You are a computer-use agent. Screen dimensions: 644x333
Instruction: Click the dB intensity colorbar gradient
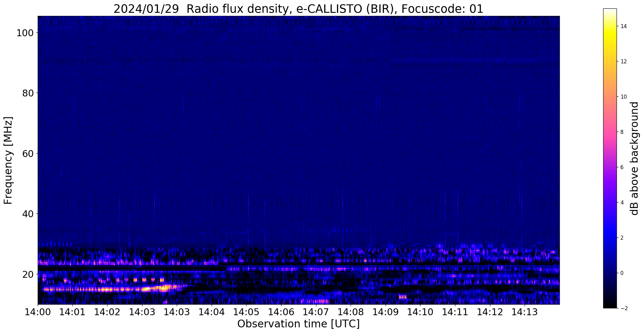(610, 159)
